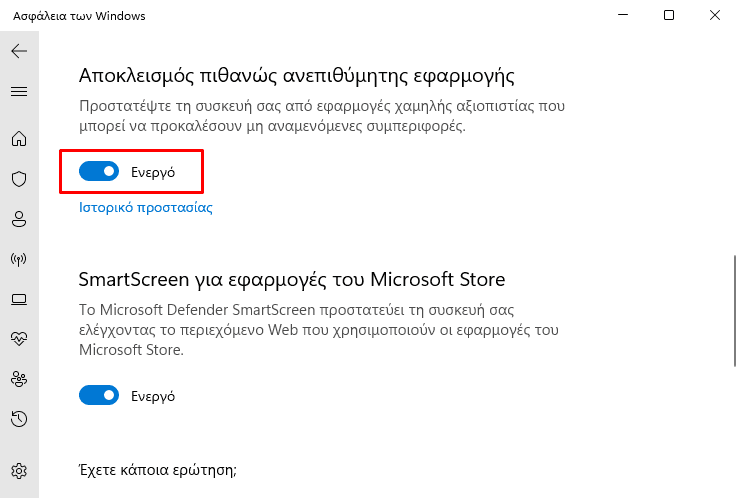Image resolution: width=738 pixels, height=498 pixels.
Task: Open Account protection person icon
Action: (x=19, y=219)
